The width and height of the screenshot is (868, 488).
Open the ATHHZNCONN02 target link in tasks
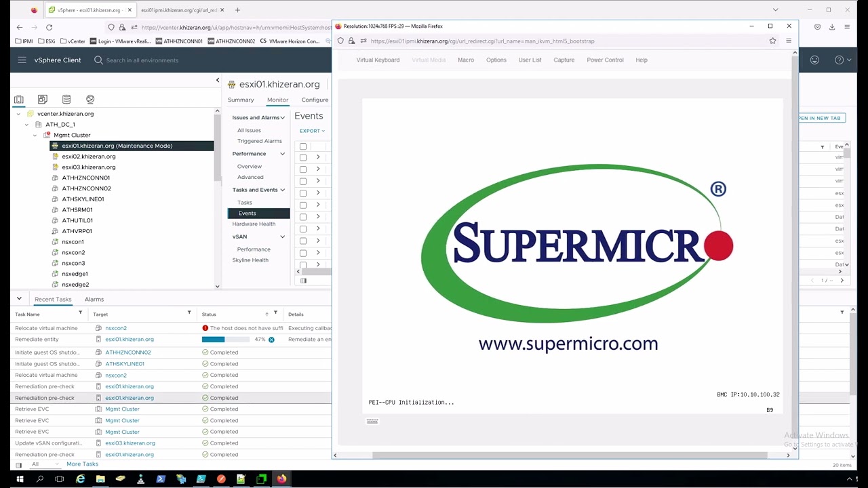tap(128, 352)
